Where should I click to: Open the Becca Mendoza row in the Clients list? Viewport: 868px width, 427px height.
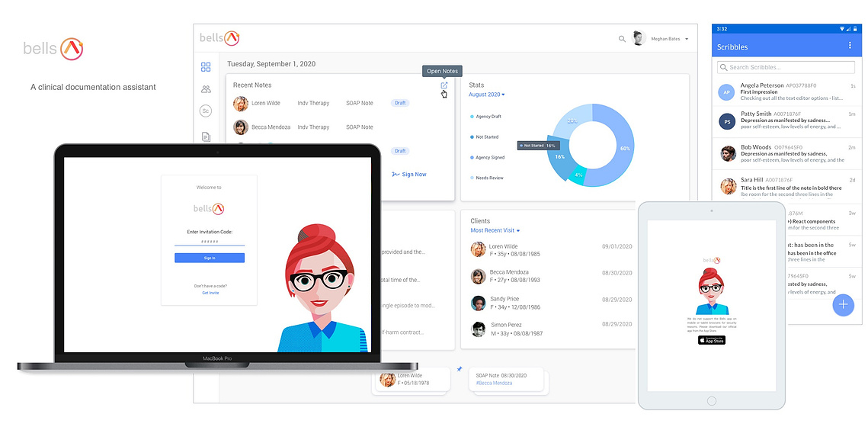(x=551, y=276)
